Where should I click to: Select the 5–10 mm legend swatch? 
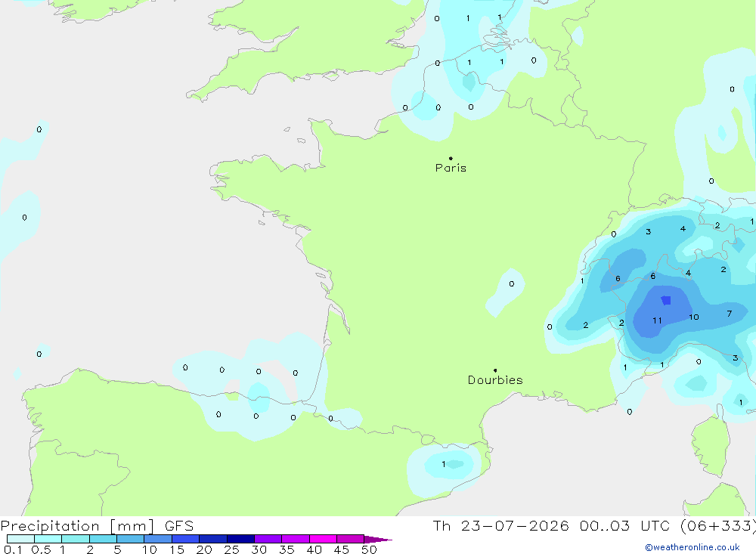[131, 539]
